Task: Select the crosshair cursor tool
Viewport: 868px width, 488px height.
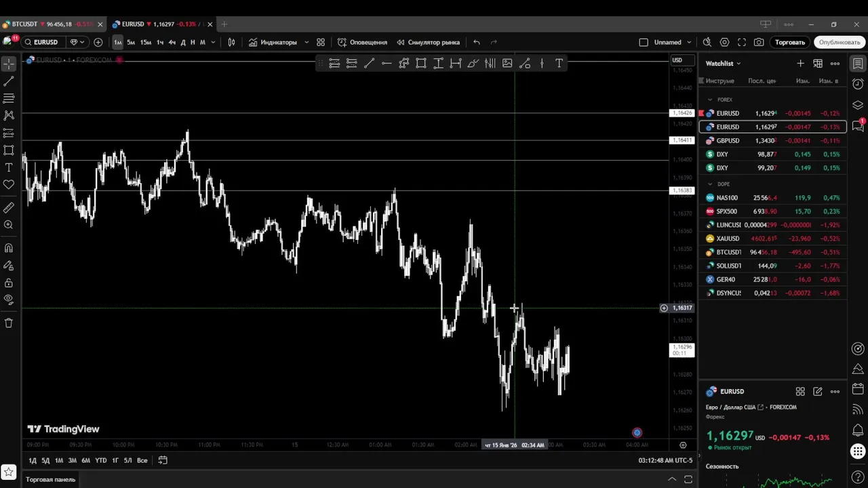Action: click(9, 64)
